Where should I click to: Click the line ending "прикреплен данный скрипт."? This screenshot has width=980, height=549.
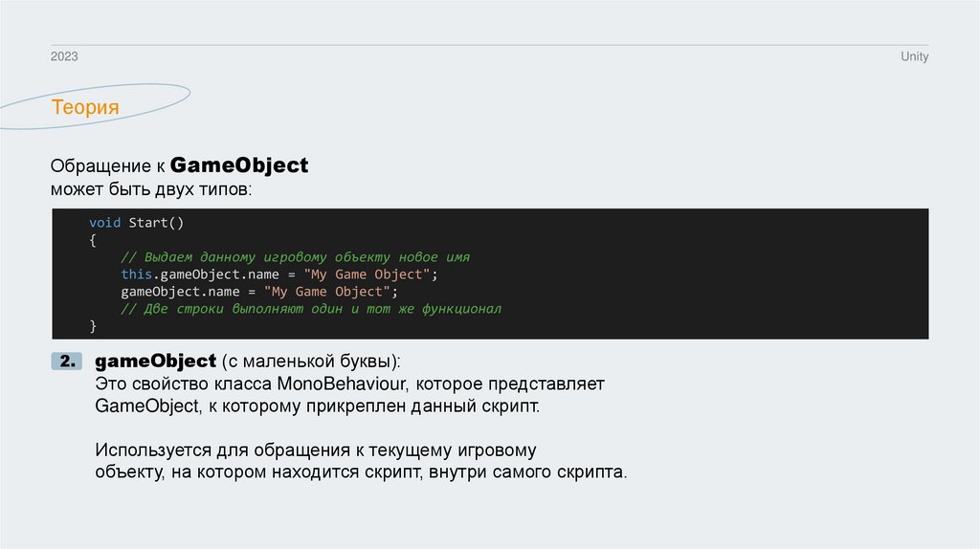pyautogui.click(x=317, y=406)
